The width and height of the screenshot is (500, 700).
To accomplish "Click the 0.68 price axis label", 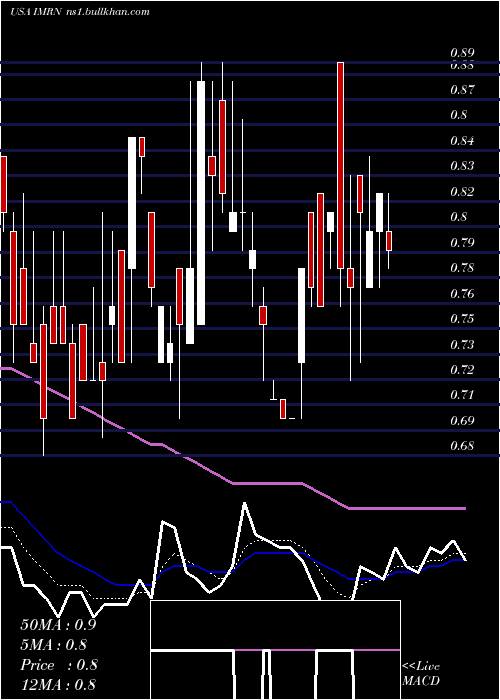I will 462,446.
